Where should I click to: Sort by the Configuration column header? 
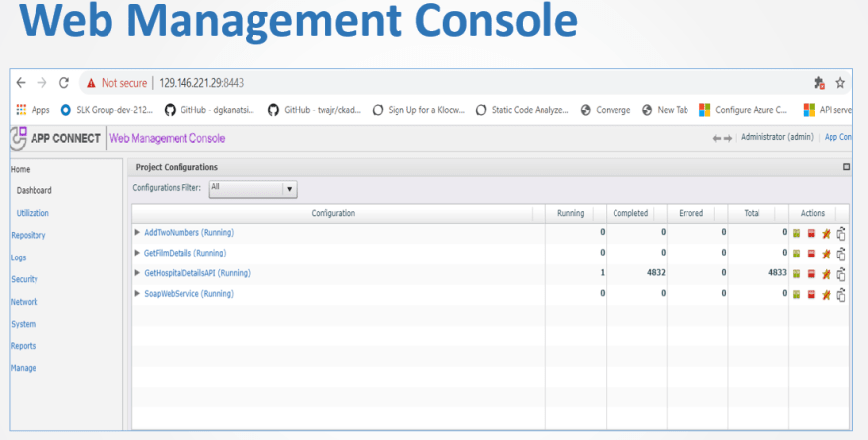[x=332, y=213]
